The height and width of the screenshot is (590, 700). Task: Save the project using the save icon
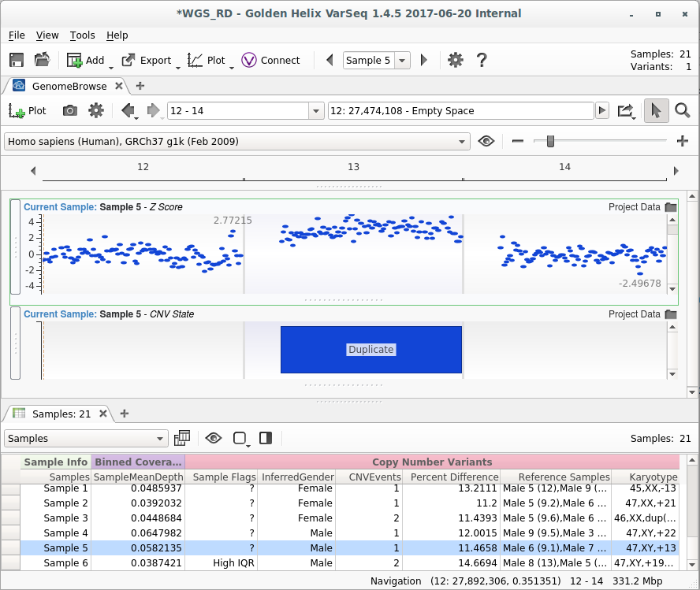(x=16, y=60)
